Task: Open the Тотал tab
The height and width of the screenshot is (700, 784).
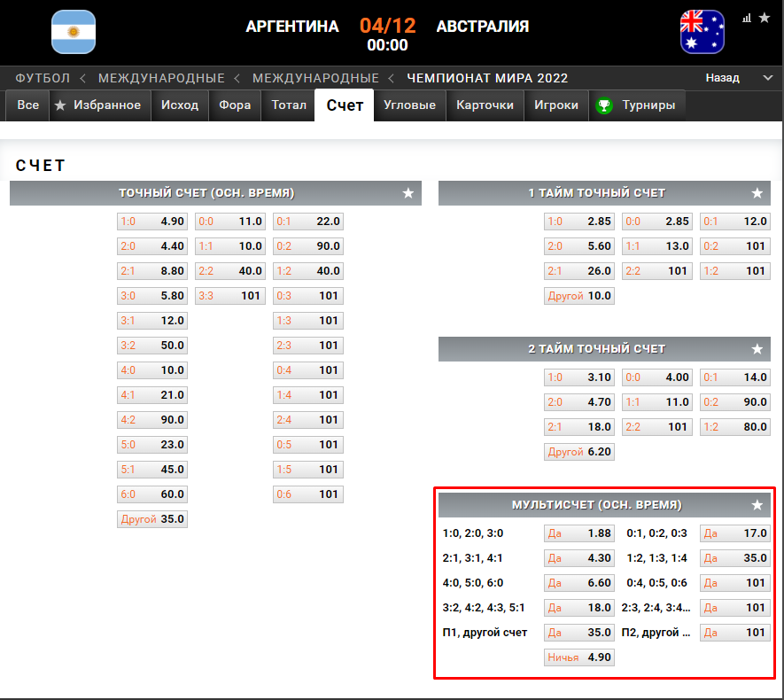Action: tap(289, 105)
